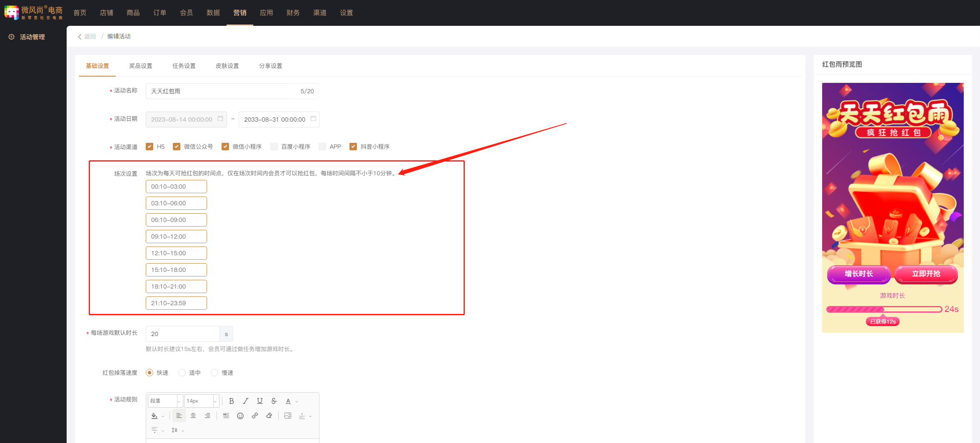Clear formatting with the eraser icon

269,416
